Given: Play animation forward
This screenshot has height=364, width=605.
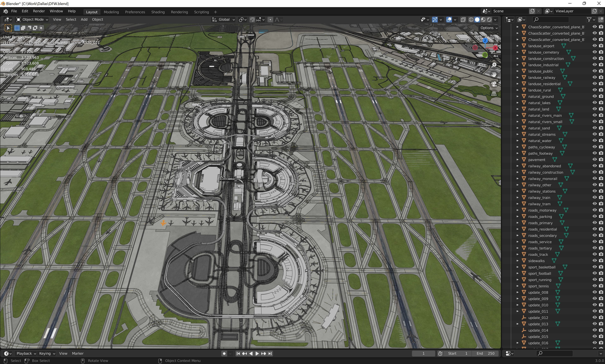Looking at the screenshot, I should pyautogui.click(x=257, y=353).
